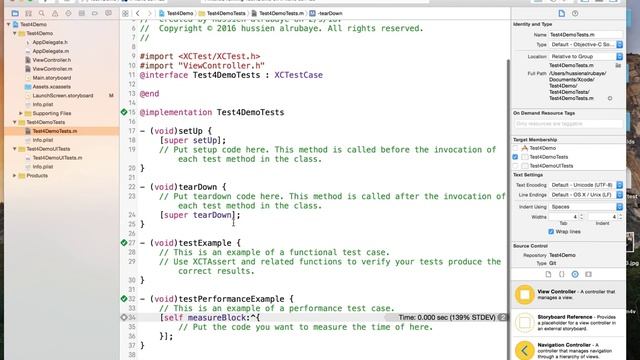This screenshot has height=360, width=640.
Task: Open the Project navigator folder icon
Action: (15, 13)
